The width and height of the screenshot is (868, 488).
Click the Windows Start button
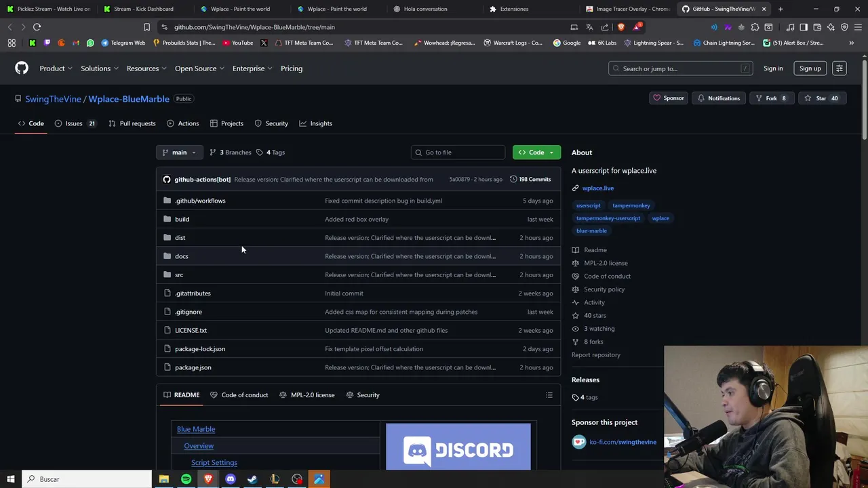[x=10, y=479]
